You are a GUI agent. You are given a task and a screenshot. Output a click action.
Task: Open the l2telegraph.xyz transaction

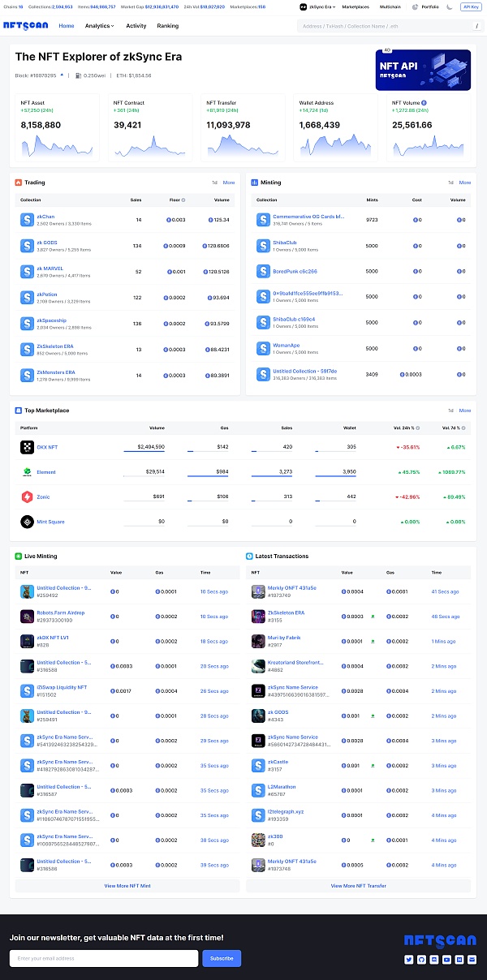[285, 811]
